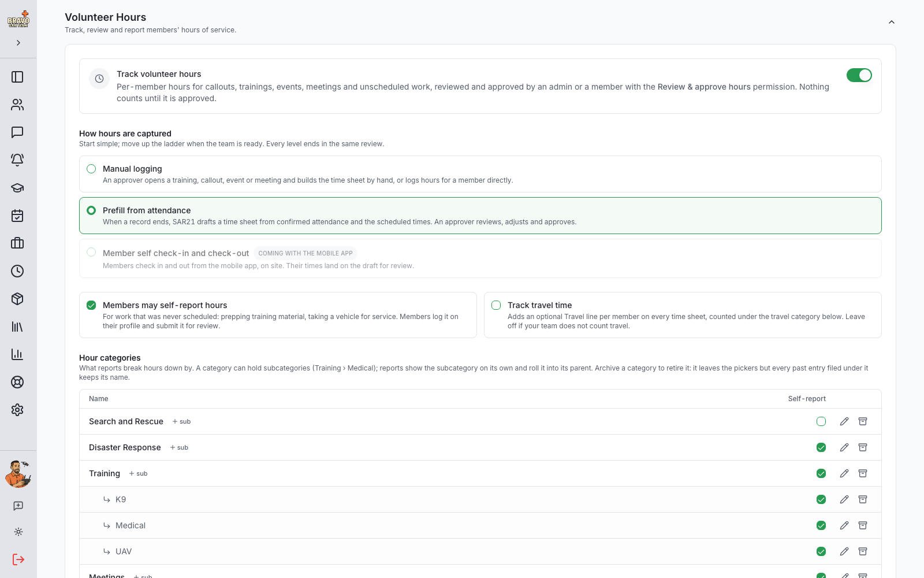Open the box equipment sidebar icon
Screen dimensions: 924x578
17,299
